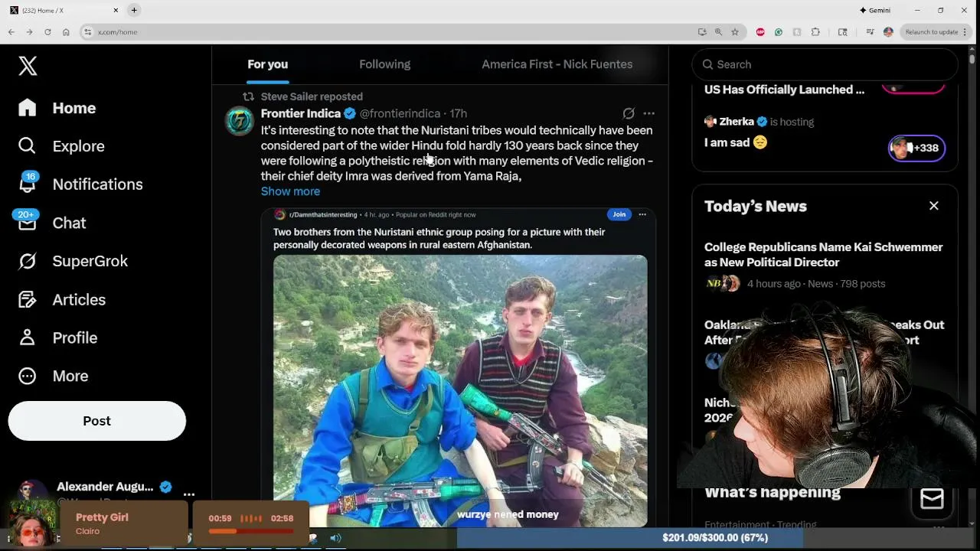Image resolution: width=980 pixels, height=551 pixels.
Task: Click the Today's News heading
Action: point(756,206)
